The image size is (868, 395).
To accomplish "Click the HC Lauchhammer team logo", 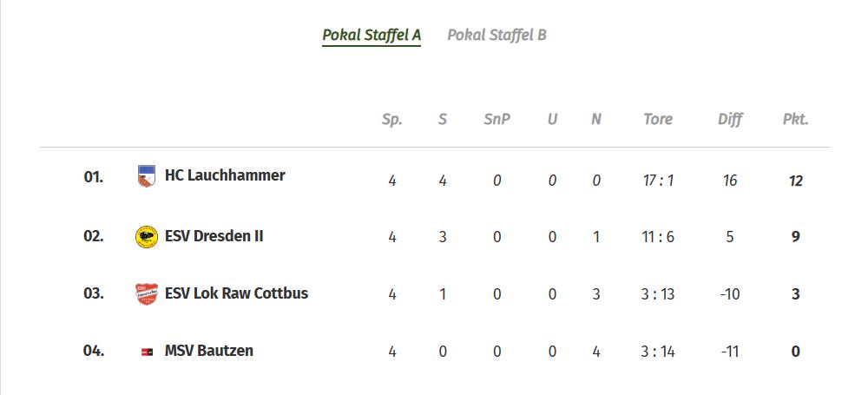I will tap(147, 176).
